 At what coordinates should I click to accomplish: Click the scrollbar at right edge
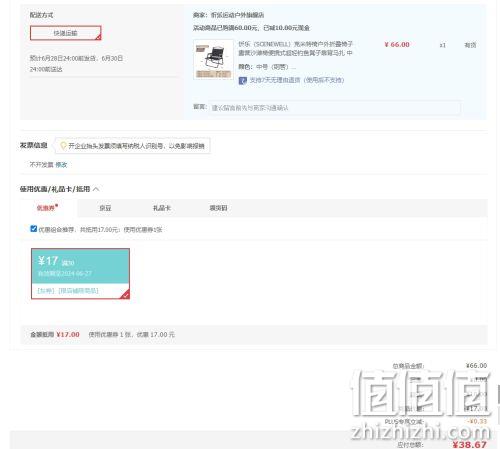(x=499, y=393)
